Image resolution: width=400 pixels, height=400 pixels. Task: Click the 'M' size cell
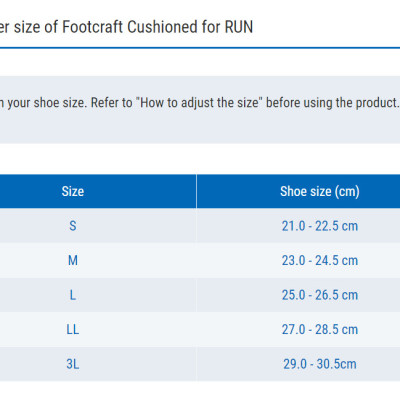[98, 260]
